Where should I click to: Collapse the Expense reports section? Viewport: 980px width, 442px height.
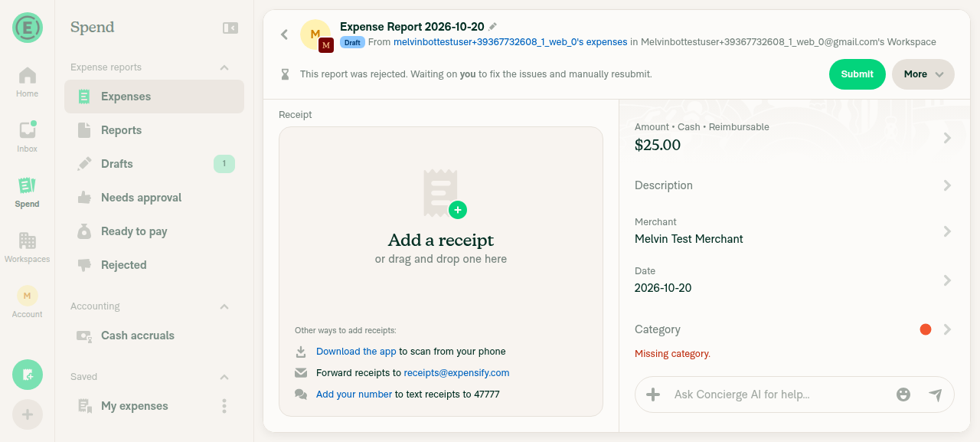tap(224, 67)
